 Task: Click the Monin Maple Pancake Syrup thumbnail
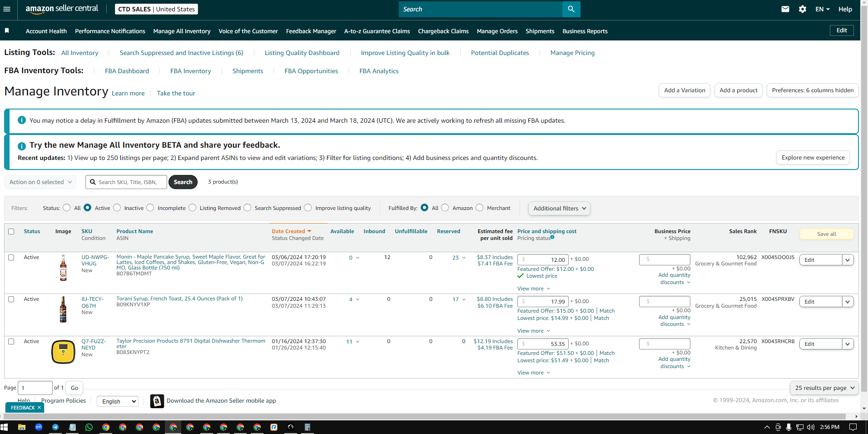63,268
